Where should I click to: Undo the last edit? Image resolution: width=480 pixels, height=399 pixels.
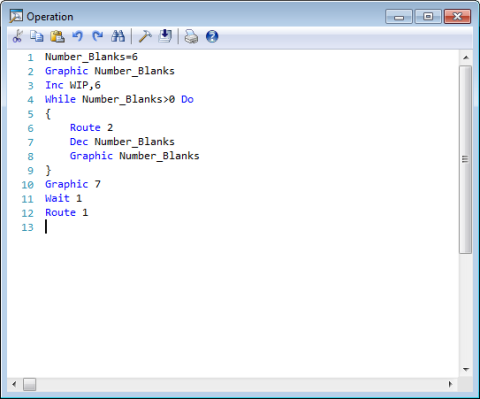pos(77,36)
